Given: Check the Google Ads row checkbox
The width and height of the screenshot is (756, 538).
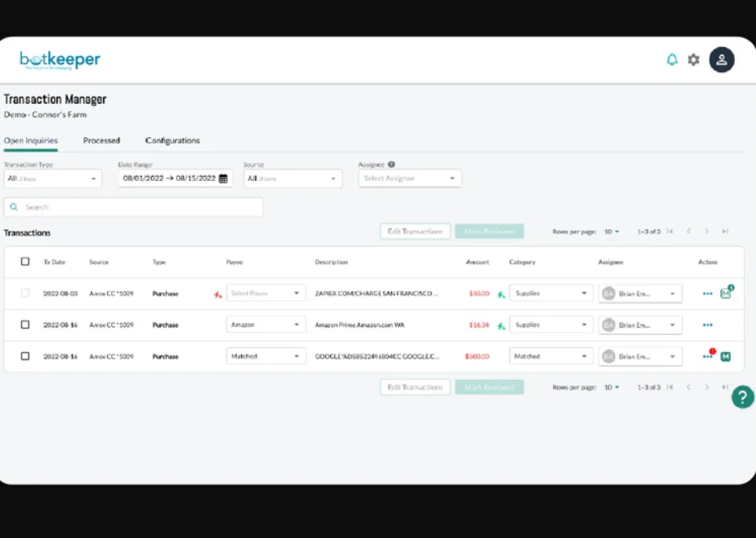Looking at the screenshot, I should (25, 356).
